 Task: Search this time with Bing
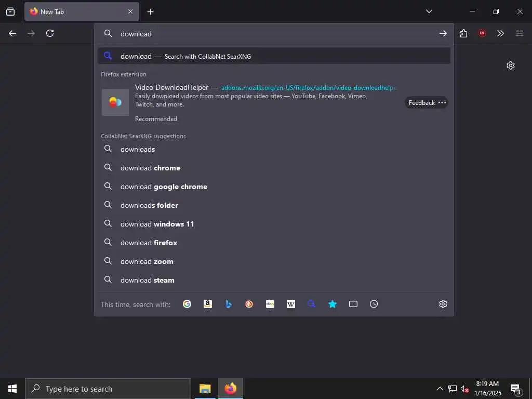click(x=229, y=304)
